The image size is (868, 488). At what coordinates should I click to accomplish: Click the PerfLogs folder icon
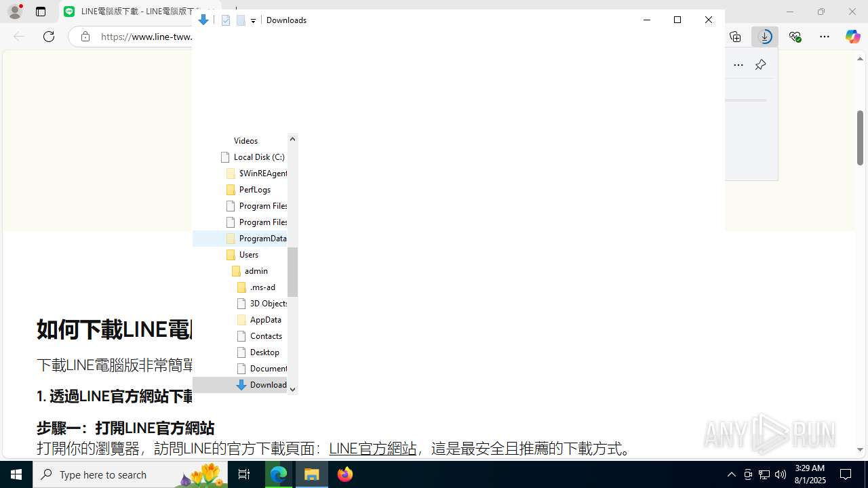(231, 190)
